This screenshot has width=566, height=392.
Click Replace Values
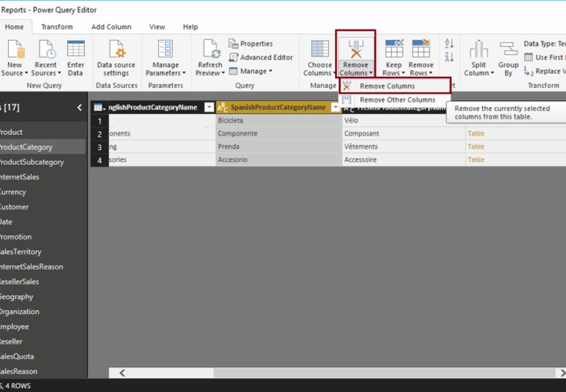545,71
